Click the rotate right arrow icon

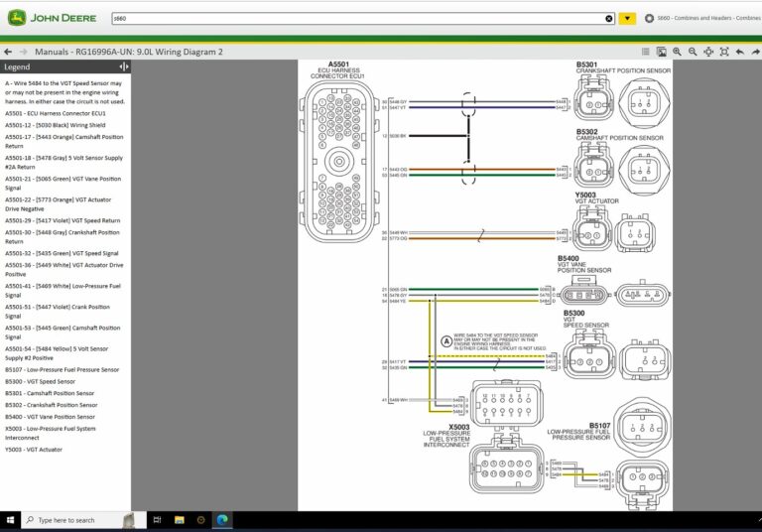pyautogui.click(x=755, y=52)
